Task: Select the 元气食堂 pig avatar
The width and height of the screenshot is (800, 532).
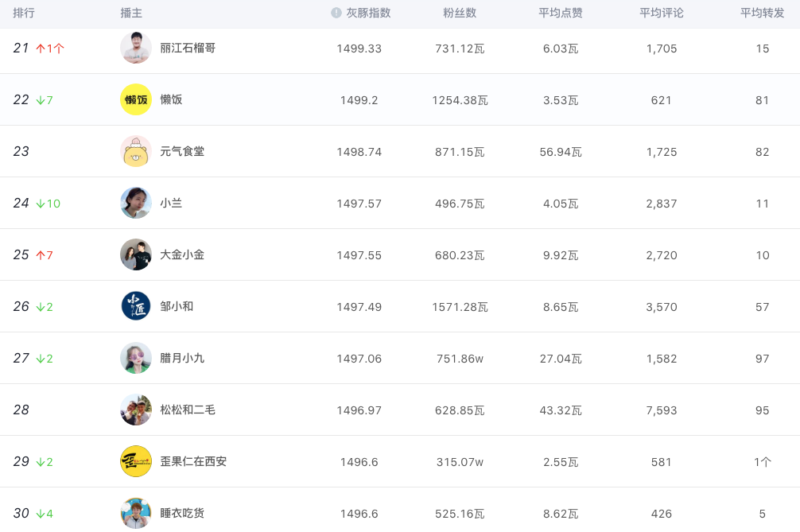Action: coord(136,151)
